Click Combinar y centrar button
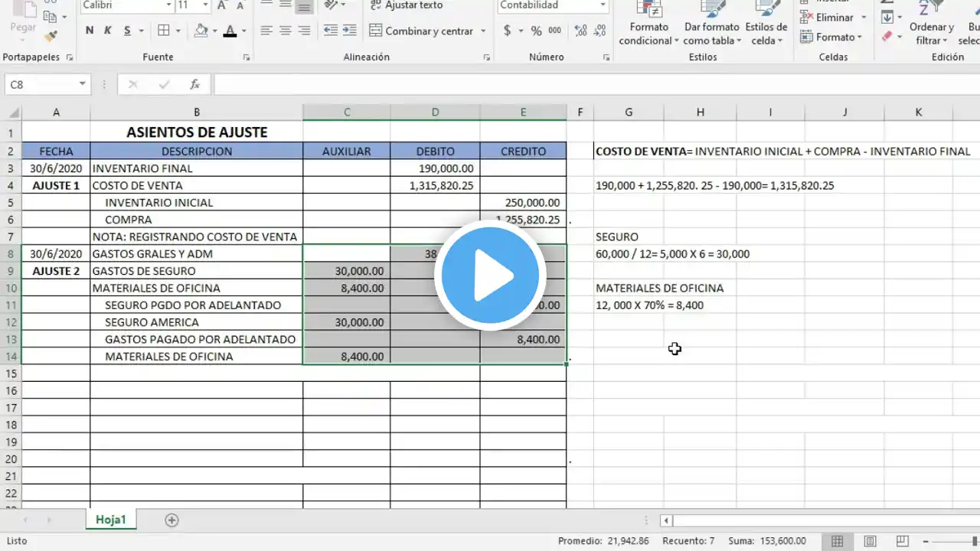The width and height of the screenshot is (980, 551). [x=421, y=31]
